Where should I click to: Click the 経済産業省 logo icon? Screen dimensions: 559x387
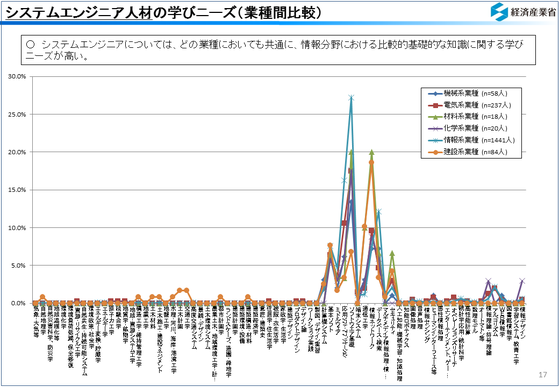[x=499, y=12]
